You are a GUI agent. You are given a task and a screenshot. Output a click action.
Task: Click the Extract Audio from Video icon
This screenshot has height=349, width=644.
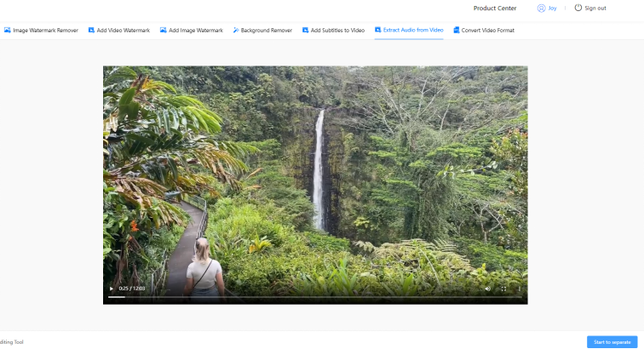378,30
